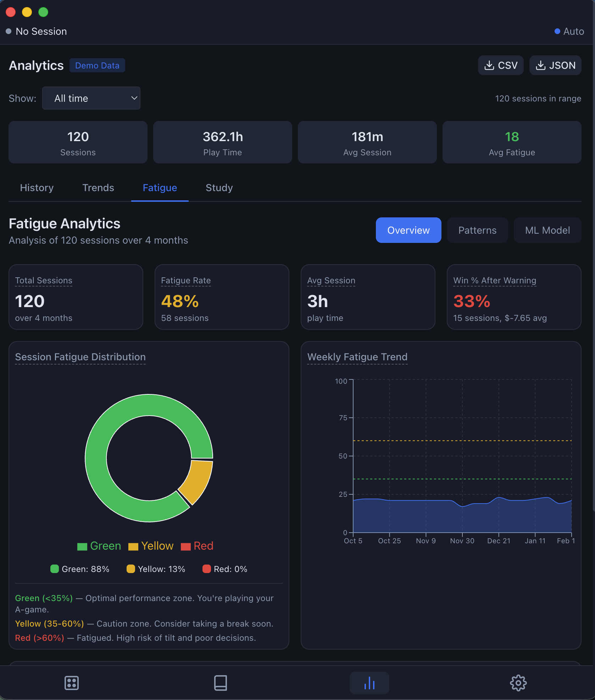Select the Overview toggle in Fatigue Analytics
The width and height of the screenshot is (595, 700).
pyautogui.click(x=408, y=230)
